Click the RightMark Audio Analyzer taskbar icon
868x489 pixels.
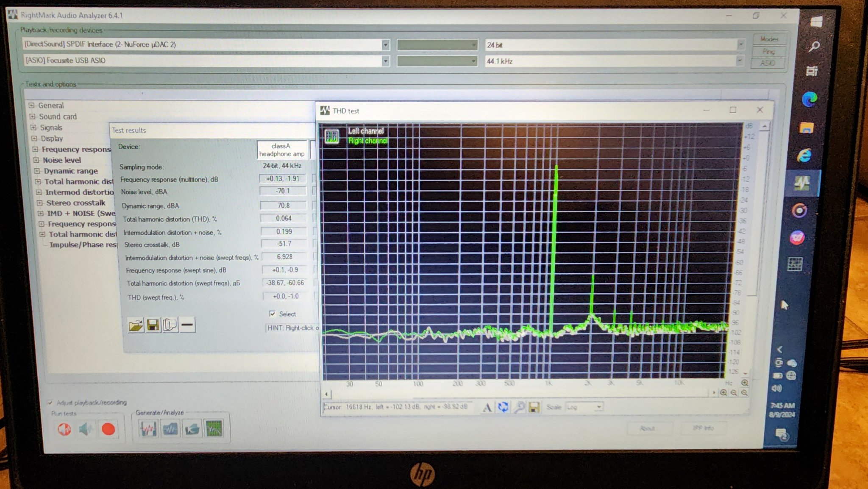pos(802,183)
